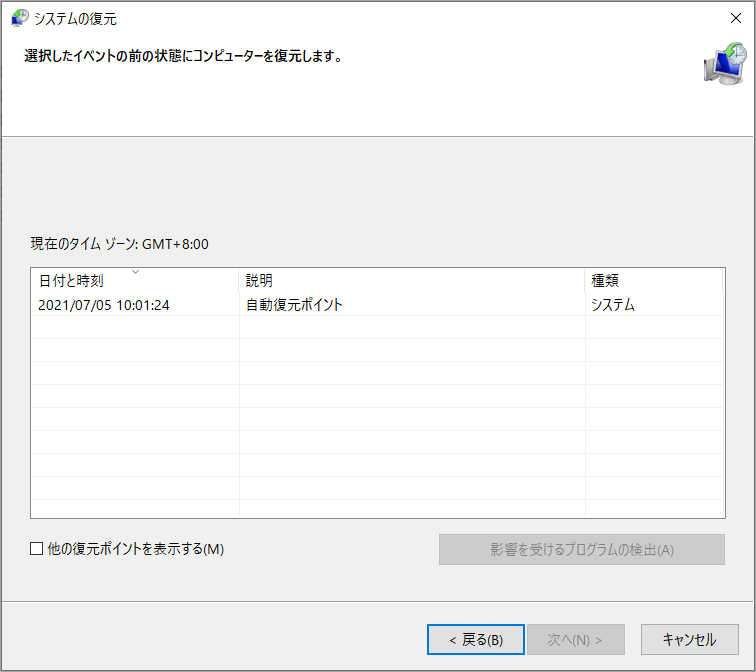Viewport: 756px width, 672px height.
Task: Click the System Restore title bar icon
Action: click(20, 18)
